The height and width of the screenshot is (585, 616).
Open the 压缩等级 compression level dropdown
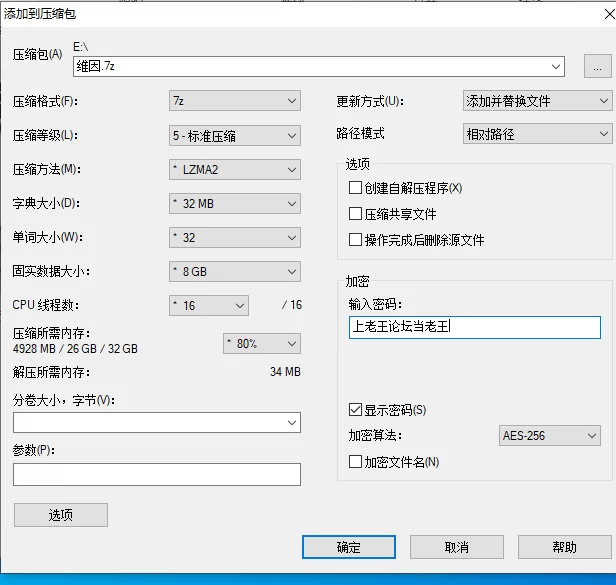coord(235,136)
